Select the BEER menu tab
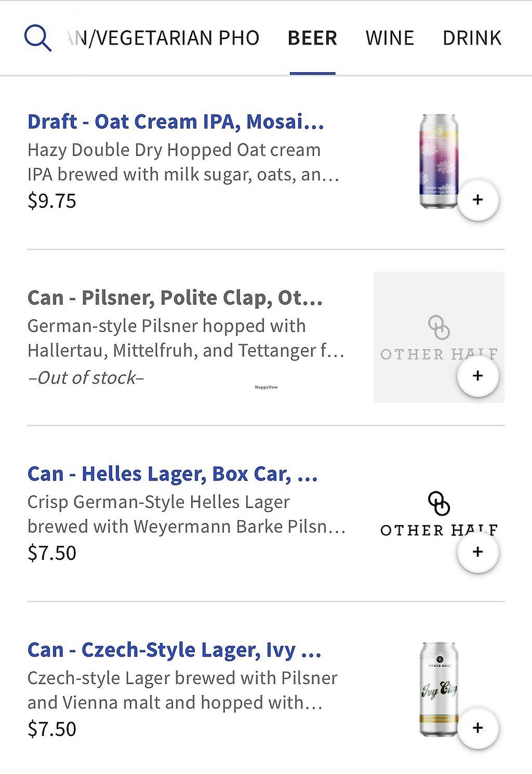 (312, 38)
